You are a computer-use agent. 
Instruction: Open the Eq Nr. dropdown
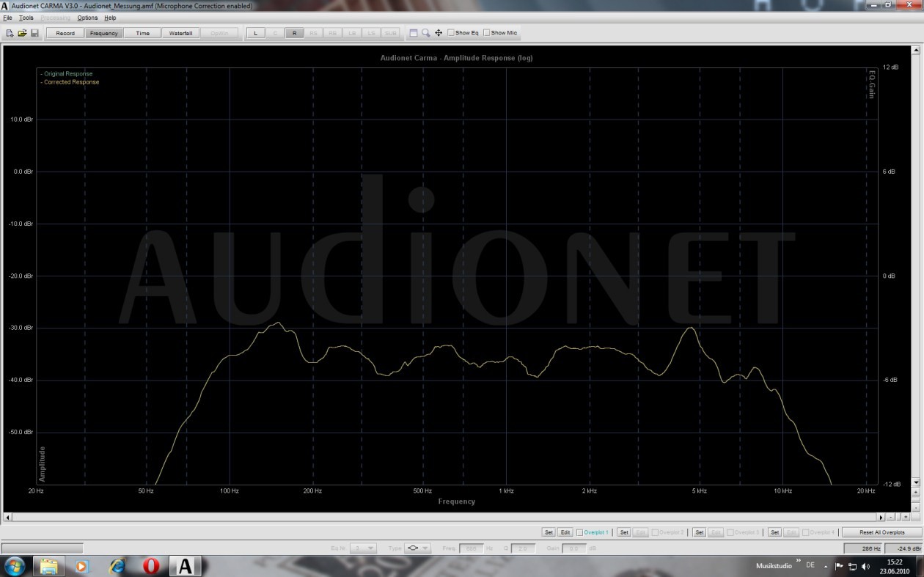363,548
